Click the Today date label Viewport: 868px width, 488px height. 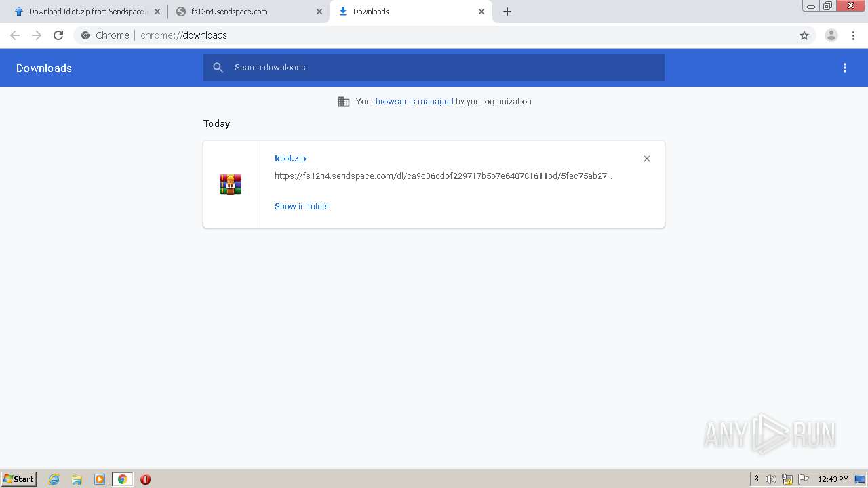click(x=217, y=123)
